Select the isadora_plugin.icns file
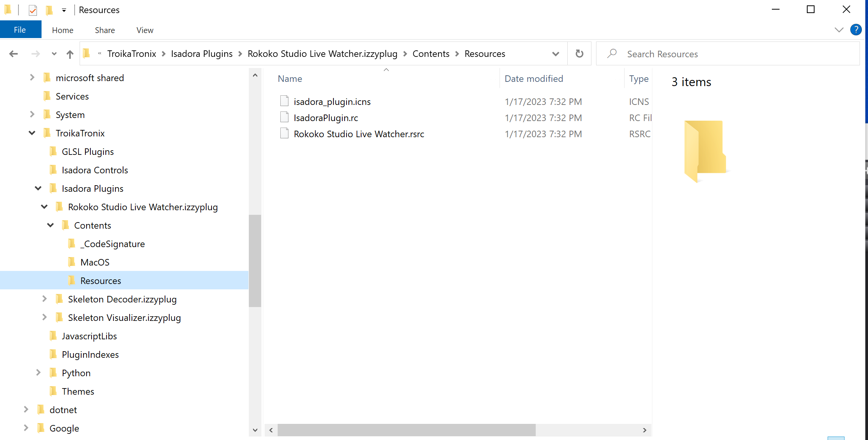The image size is (868, 440). pyautogui.click(x=332, y=102)
